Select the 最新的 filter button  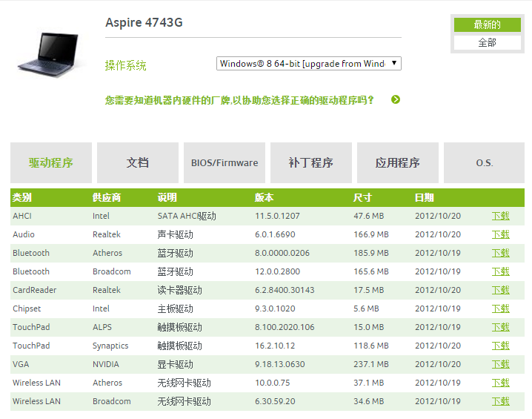pyautogui.click(x=488, y=24)
